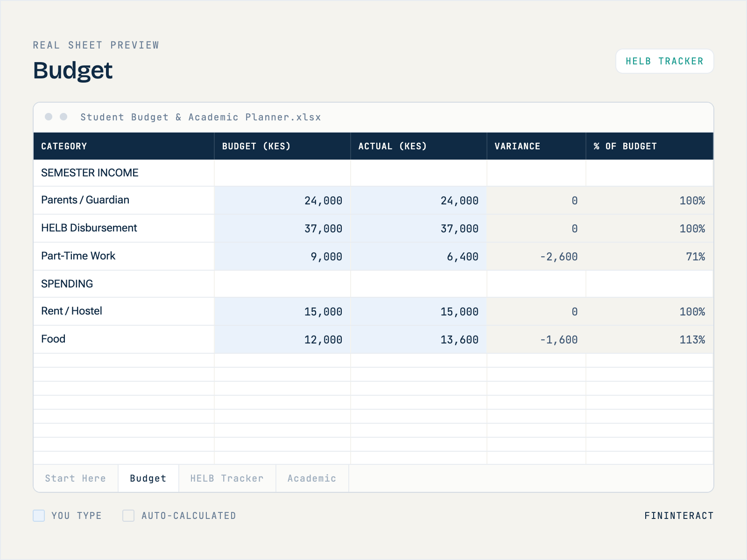Click the beige swatch beside AUTO-CALCULATED
This screenshot has height=560, width=747.
[128, 516]
